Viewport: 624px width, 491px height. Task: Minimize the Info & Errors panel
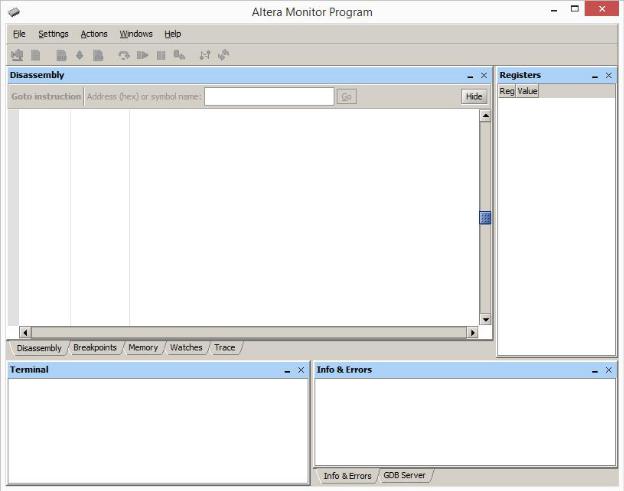coord(595,370)
